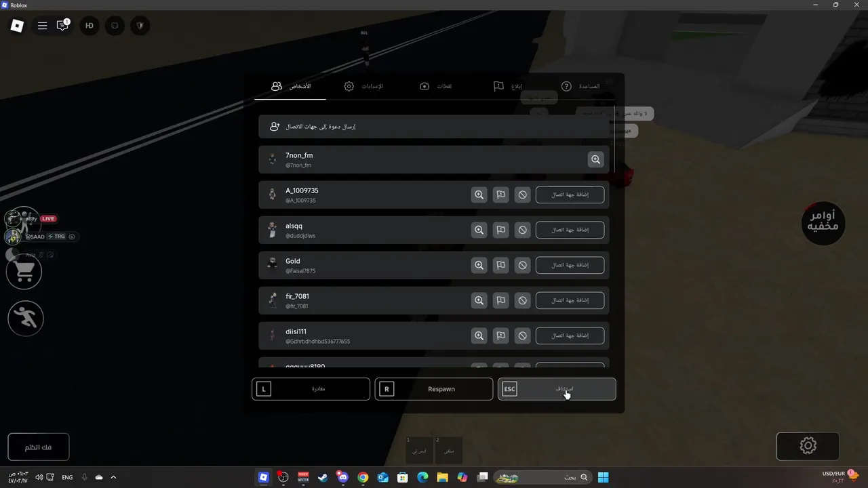Block player diisi111
868x488 pixels.
click(522, 335)
